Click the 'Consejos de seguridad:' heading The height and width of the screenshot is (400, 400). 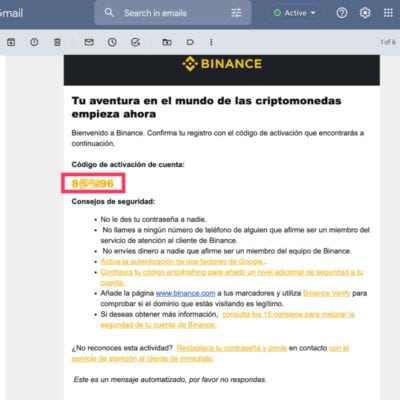coord(113,201)
